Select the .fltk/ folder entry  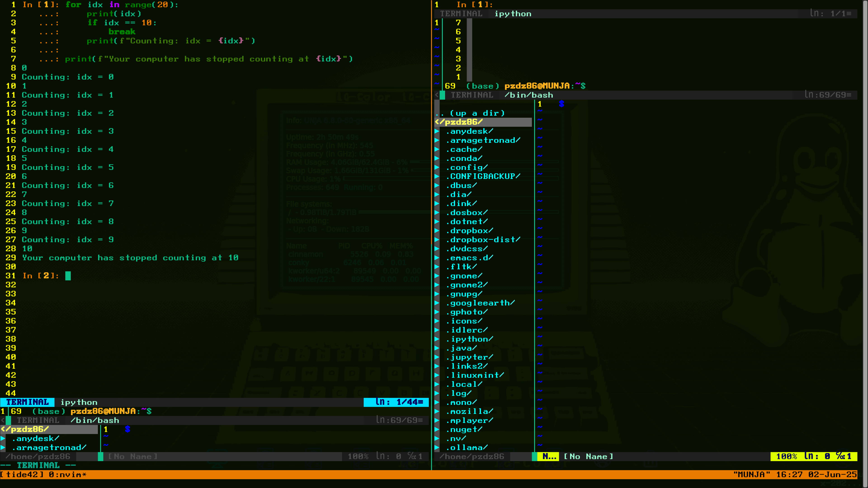click(461, 267)
